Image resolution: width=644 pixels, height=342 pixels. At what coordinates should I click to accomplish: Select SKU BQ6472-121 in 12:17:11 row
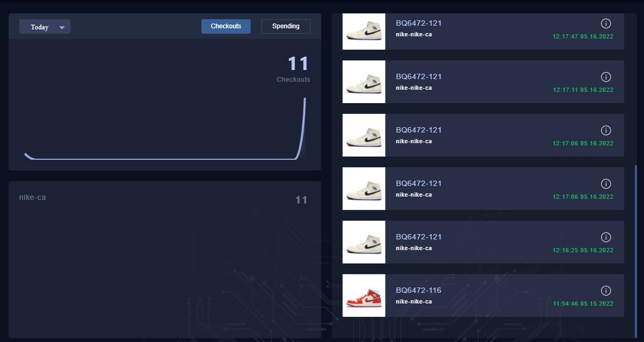[x=419, y=76]
